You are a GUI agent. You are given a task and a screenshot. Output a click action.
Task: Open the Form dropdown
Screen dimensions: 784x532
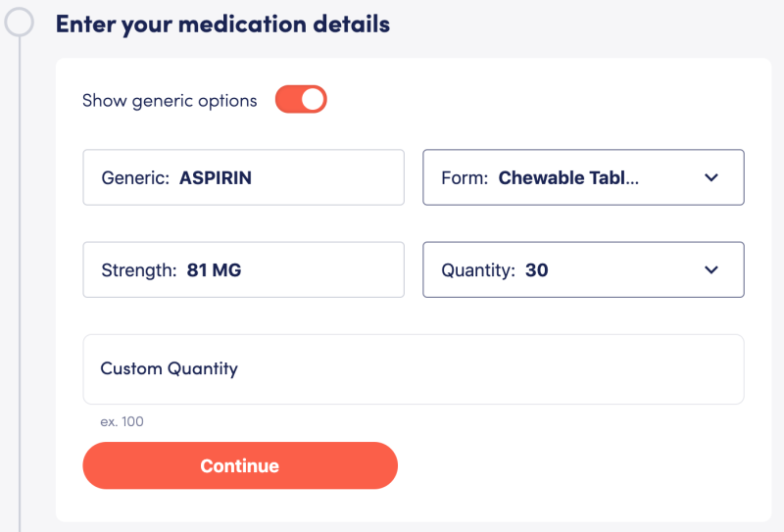point(582,177)
